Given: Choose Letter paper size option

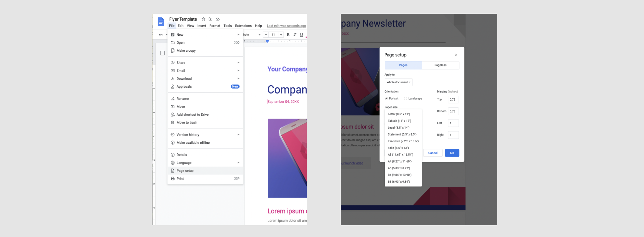Looking at the screenshot, I should [403, 114].
